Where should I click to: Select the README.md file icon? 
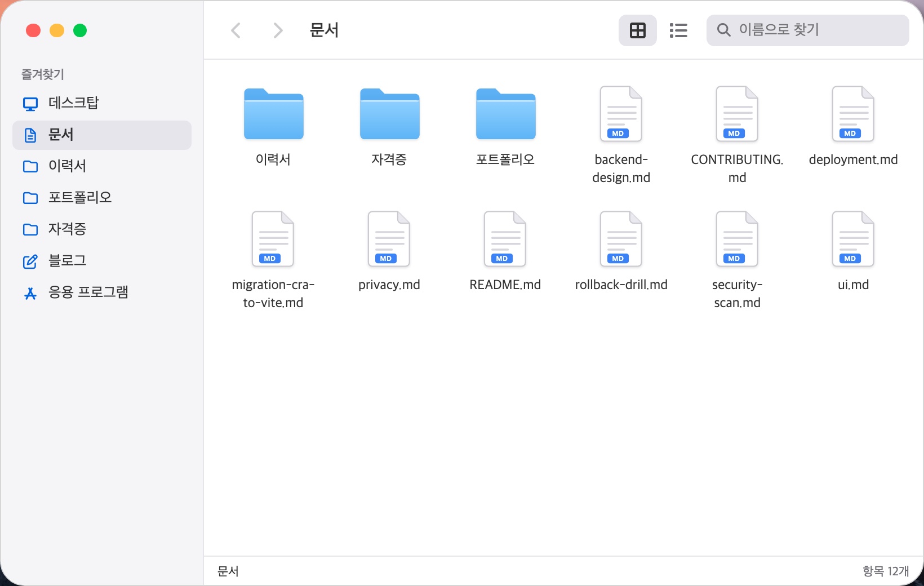coord(505,239)
